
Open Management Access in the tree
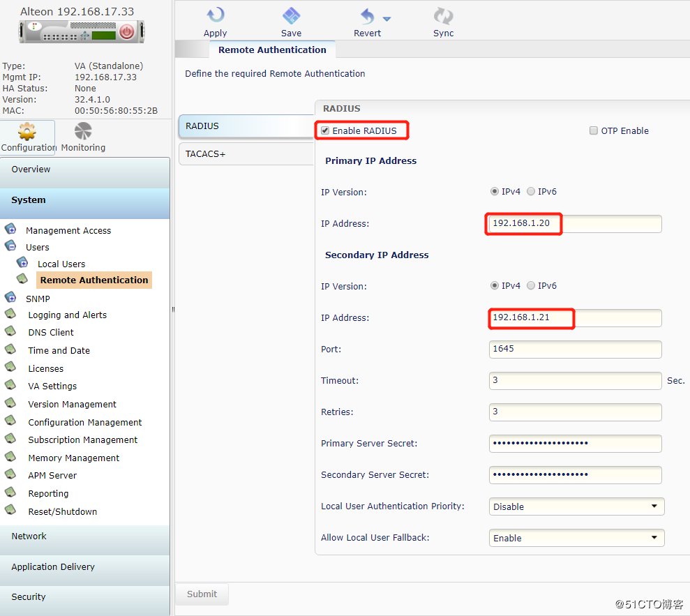point(68,230)
